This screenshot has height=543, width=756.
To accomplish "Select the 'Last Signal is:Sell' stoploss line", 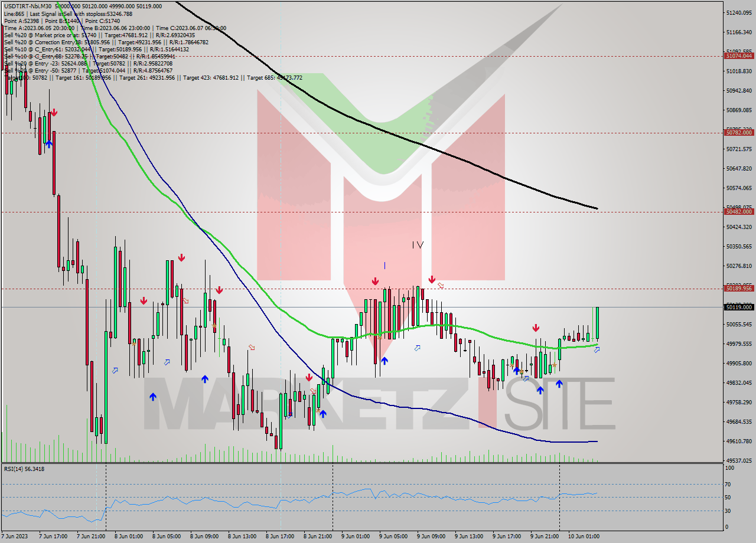I will (x=68, y=14).
